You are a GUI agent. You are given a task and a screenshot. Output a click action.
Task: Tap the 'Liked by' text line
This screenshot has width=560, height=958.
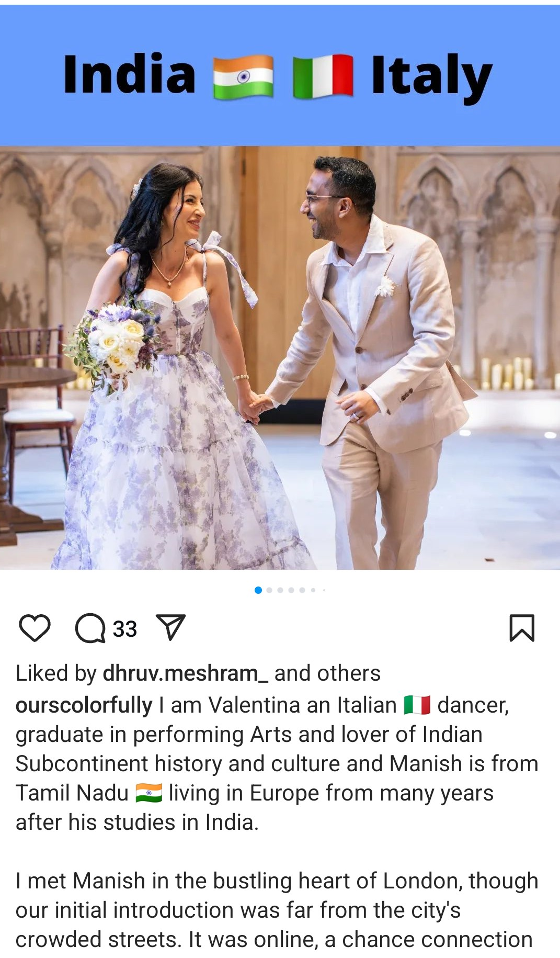click(198, 673)
